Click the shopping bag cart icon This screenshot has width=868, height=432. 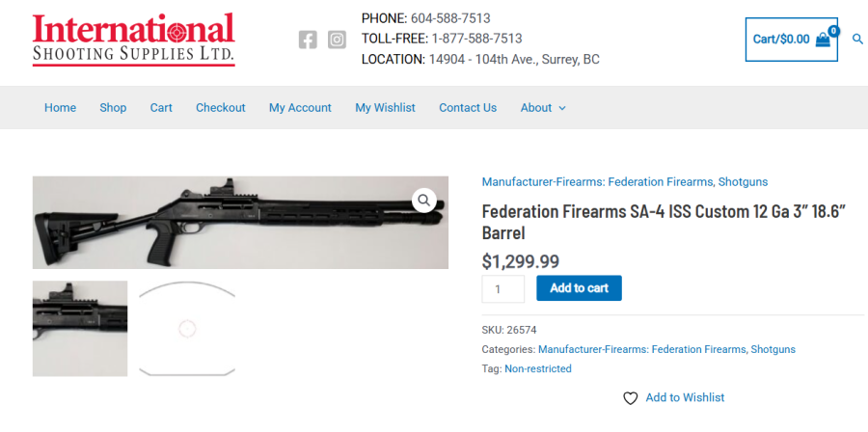(823, 40)
